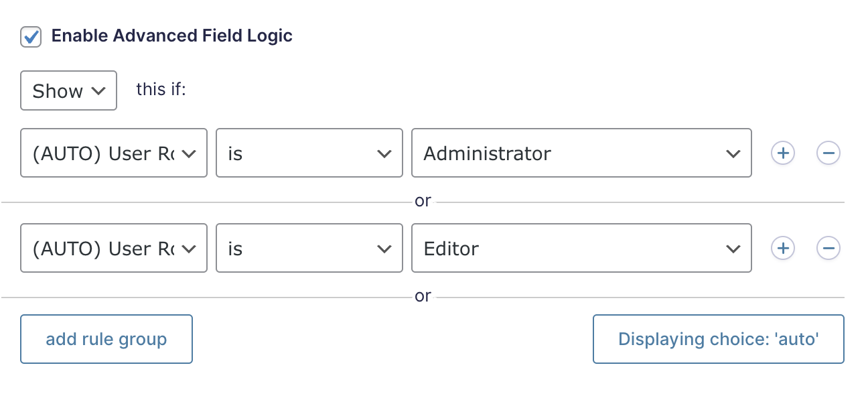This screenshot has width=868, height=394.
Task: Click the Displaying choice: 'auto' button
Action: coord(718,339)
